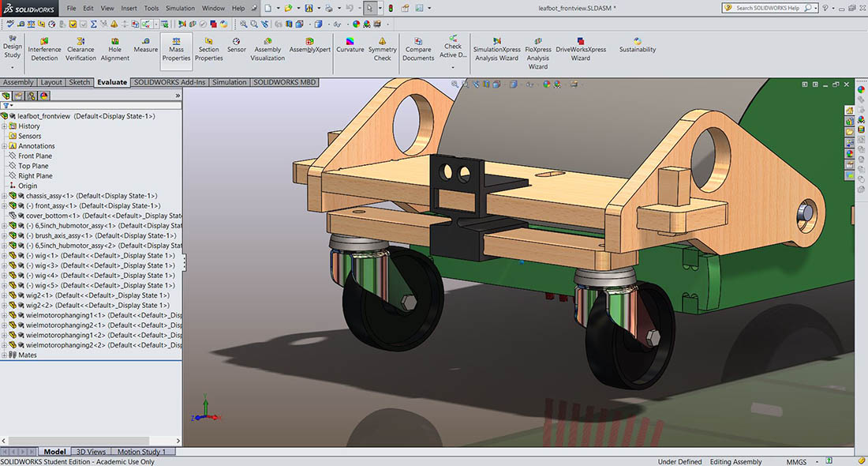Select the Front Plane
The image size is (868, 466).
pyautogui.click(x=35, y=156)
